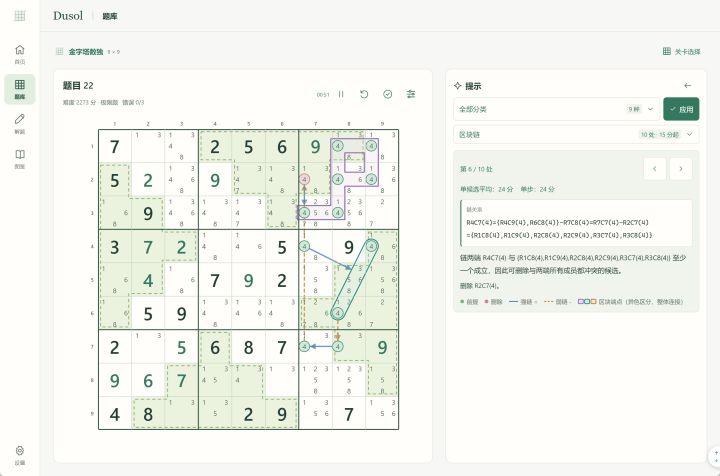Pause the puzzle timer
Screen dimensions: 720x476
coord(341,94)
